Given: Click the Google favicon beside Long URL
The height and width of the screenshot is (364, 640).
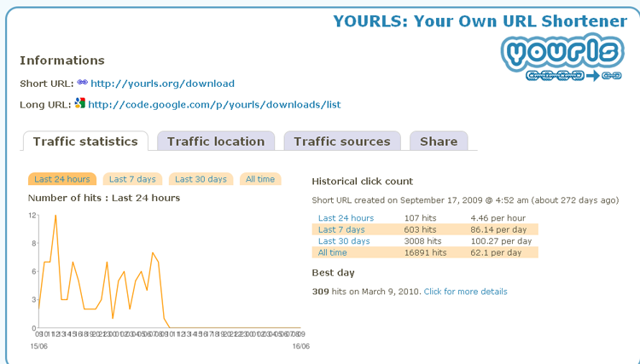Looking at the screenshot, I should click(x=80, y=104).
